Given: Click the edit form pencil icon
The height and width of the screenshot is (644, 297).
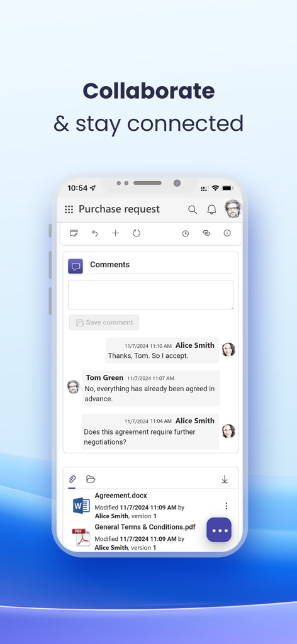Looking at the screenshot, I should pos(74,233).
